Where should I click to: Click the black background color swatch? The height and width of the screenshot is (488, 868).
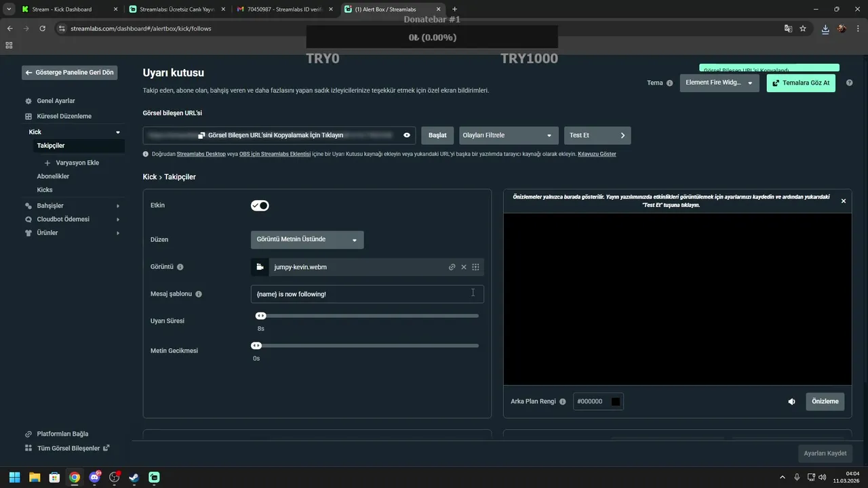pos(616,401)
